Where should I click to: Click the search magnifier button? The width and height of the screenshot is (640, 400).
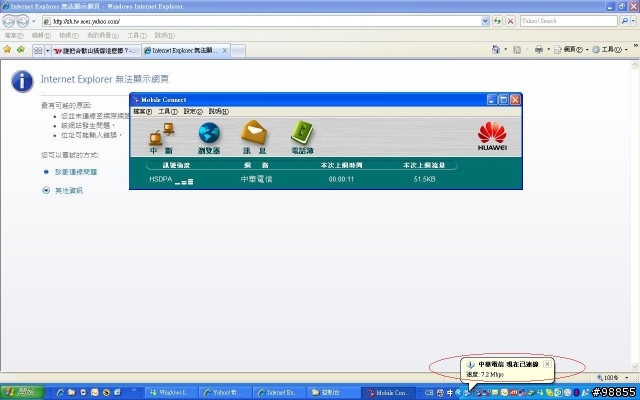tap(624, 21)
